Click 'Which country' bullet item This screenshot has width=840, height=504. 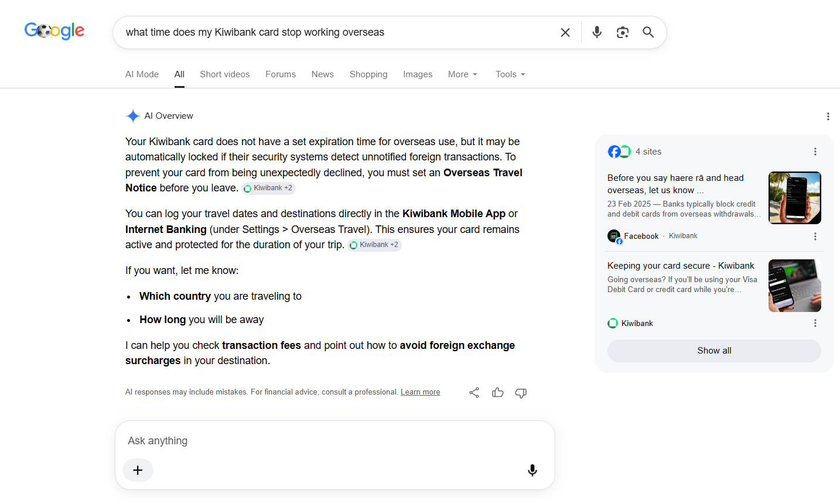(x=220, y=296)
